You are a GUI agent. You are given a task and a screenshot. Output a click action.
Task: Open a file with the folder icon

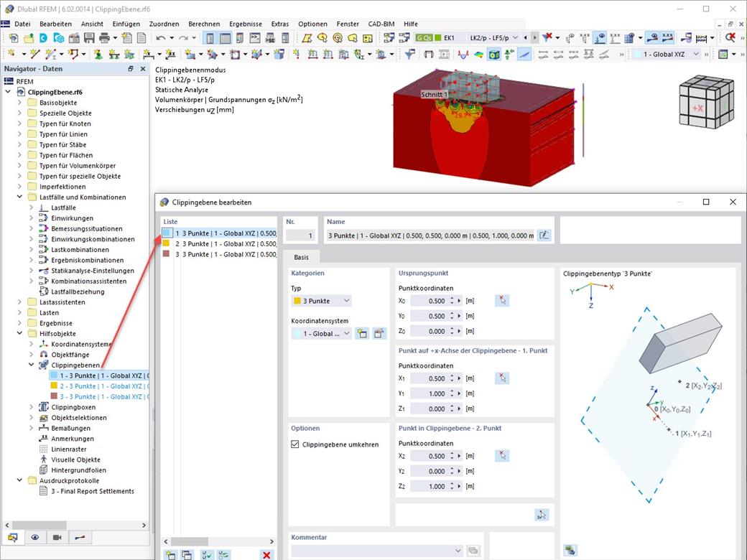(x=29, y=38)
